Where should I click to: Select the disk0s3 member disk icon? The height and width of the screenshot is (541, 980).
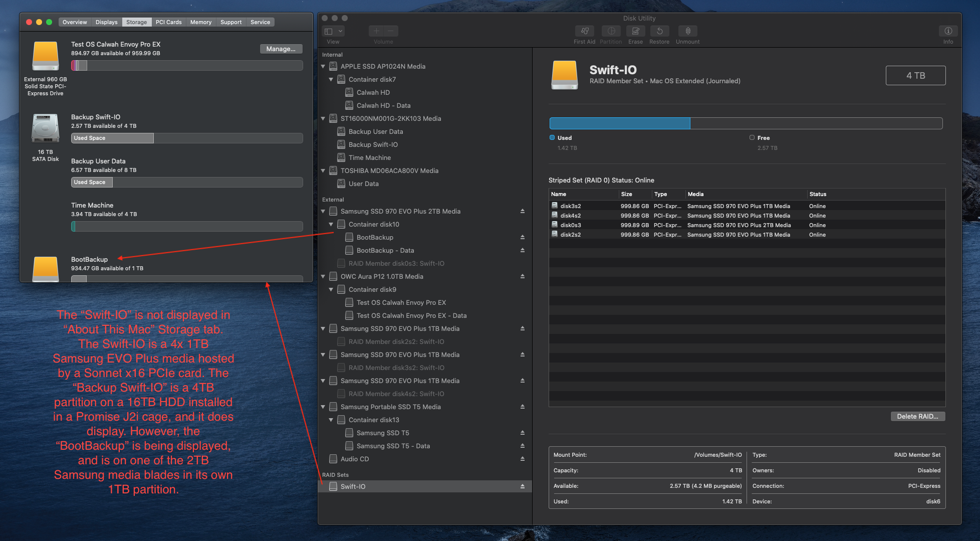point(555,225)
